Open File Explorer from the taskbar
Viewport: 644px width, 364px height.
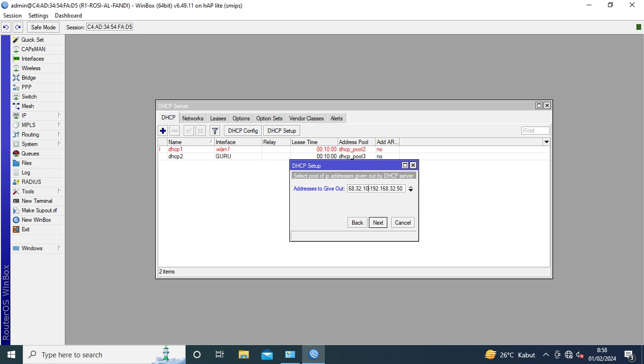click(x=244, y=355)
